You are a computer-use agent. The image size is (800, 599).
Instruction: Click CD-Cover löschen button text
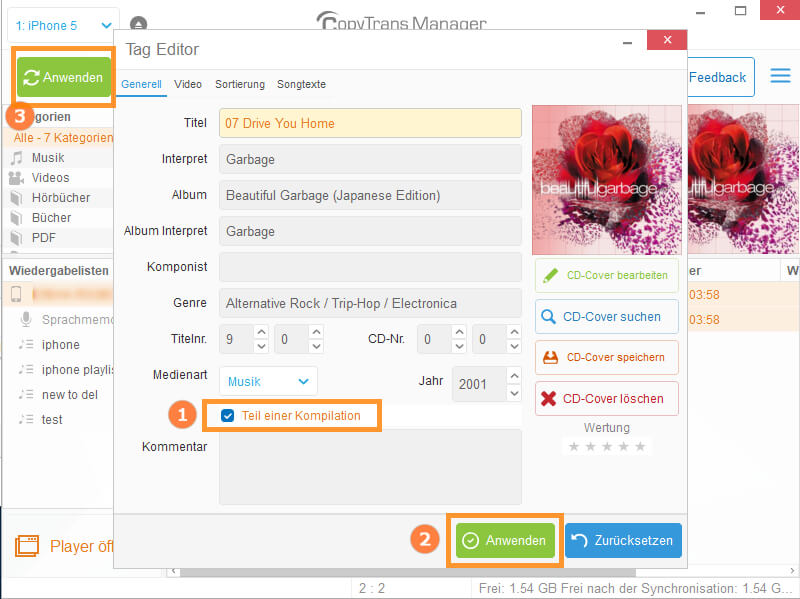click(x=613, y=398)
